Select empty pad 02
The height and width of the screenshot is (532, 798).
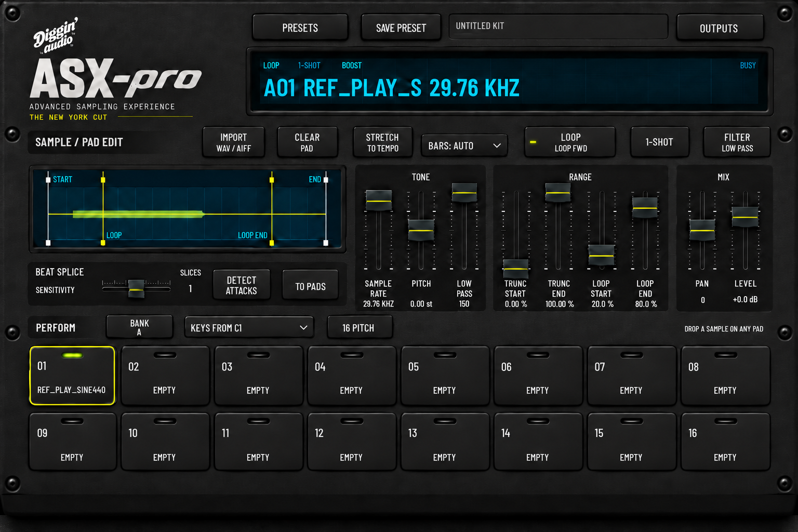click(165, 376)
